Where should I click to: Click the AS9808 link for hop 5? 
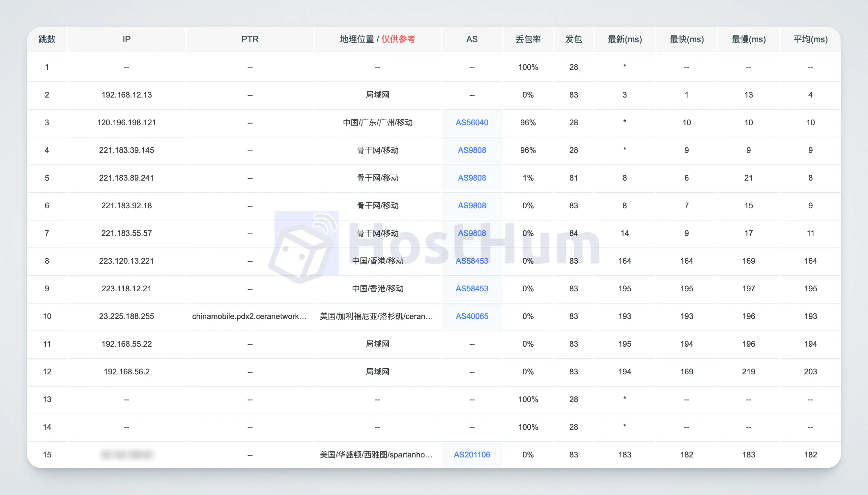point(471,178)
